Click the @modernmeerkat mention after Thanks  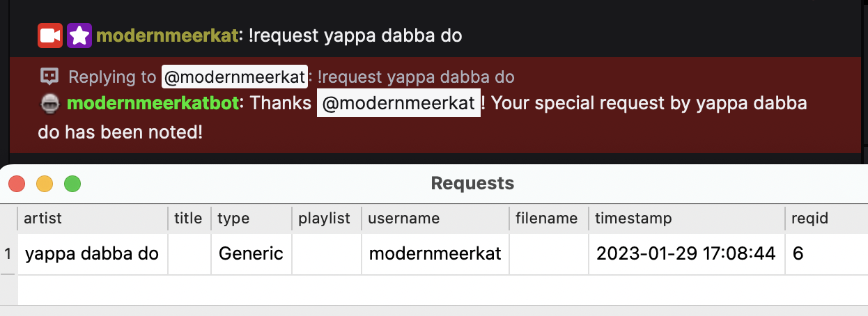(x=398, y=104)
